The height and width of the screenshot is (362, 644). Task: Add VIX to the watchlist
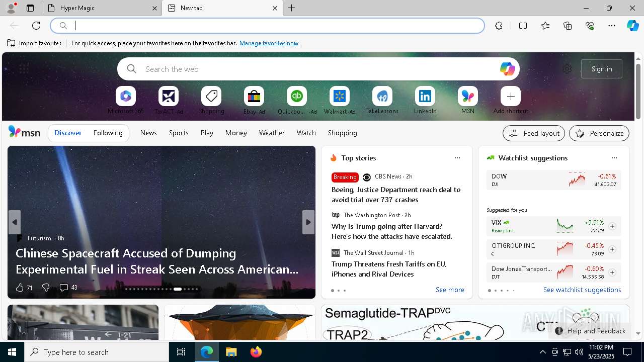(x=612, y=226)
